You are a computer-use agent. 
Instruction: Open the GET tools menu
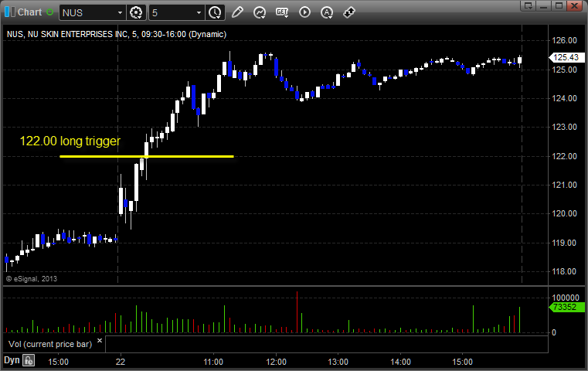click(282, 12)
